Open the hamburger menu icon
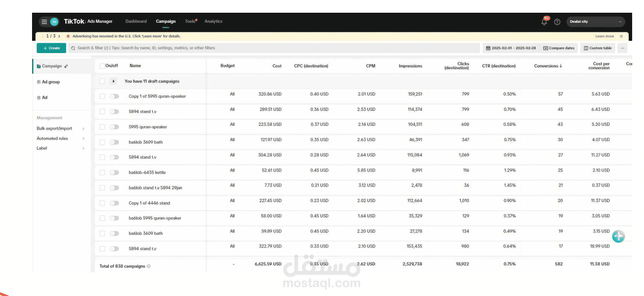This screenshot has height=296, width=644. pyautogui.click(x=44, y=21)
